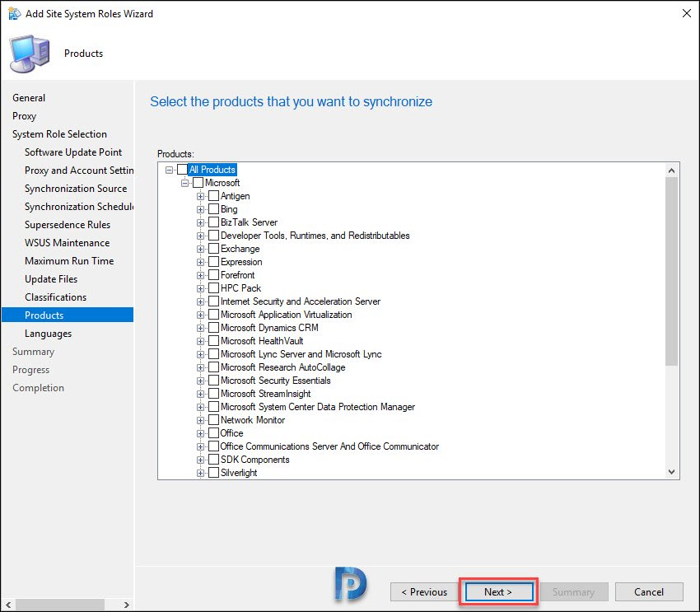Expand the Antigen node

tap(200, 196)
